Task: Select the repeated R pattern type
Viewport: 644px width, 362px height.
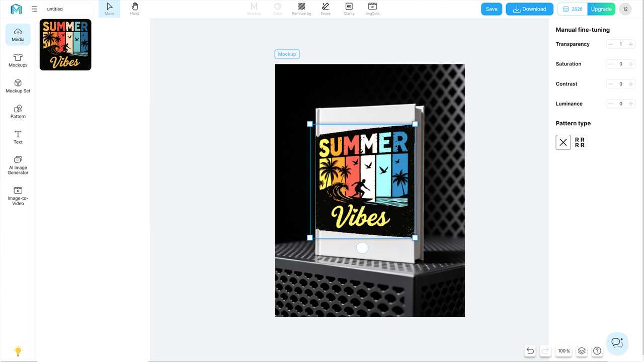Action: coord(580,142)
